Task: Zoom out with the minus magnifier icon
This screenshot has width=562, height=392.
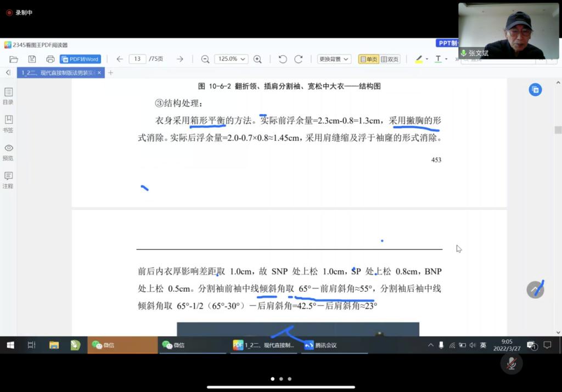Action: [x=205, y=59]
